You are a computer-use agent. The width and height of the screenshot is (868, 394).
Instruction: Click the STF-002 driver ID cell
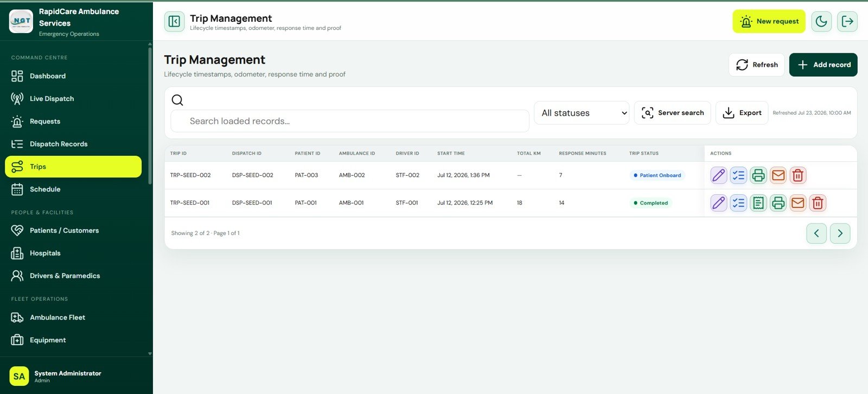point(407,175)
